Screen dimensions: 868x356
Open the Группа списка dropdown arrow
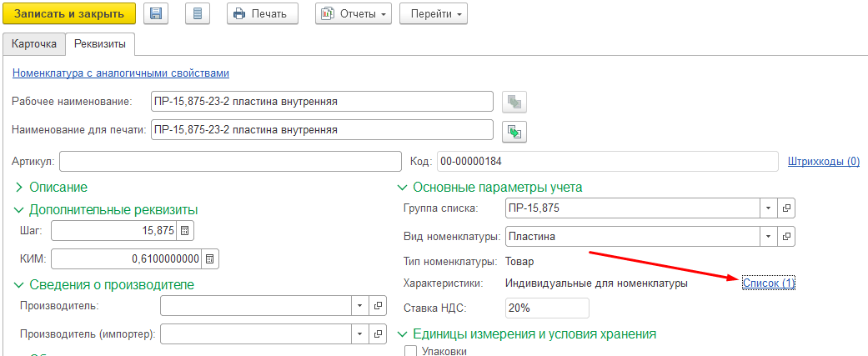(x=768, y=208)
